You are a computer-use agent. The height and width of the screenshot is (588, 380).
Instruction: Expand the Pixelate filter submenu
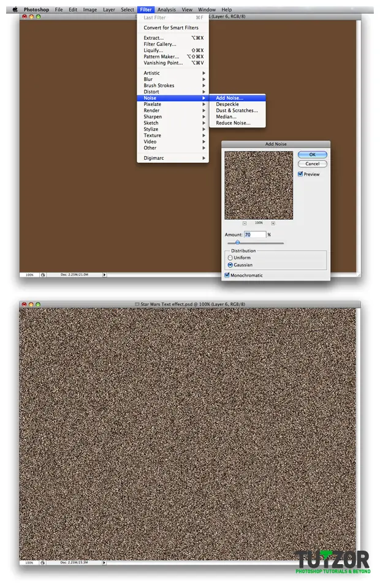click(x=173, y=104)
